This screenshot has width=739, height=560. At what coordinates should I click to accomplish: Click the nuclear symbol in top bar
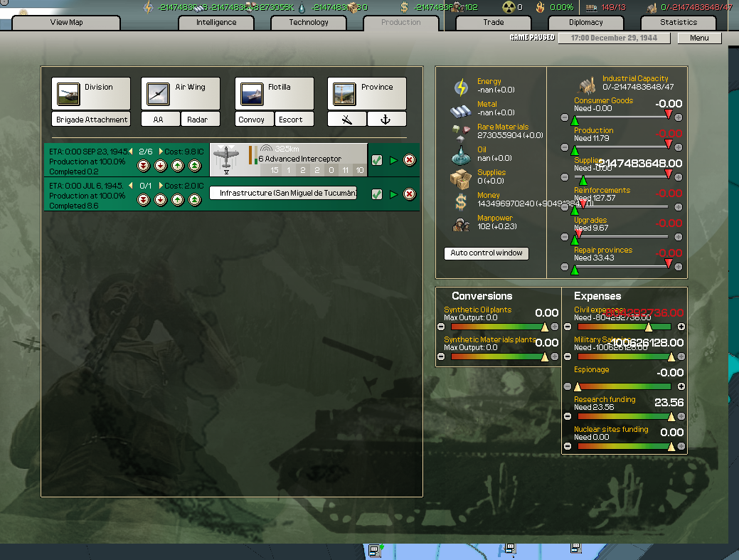click(x=509, y=7)
